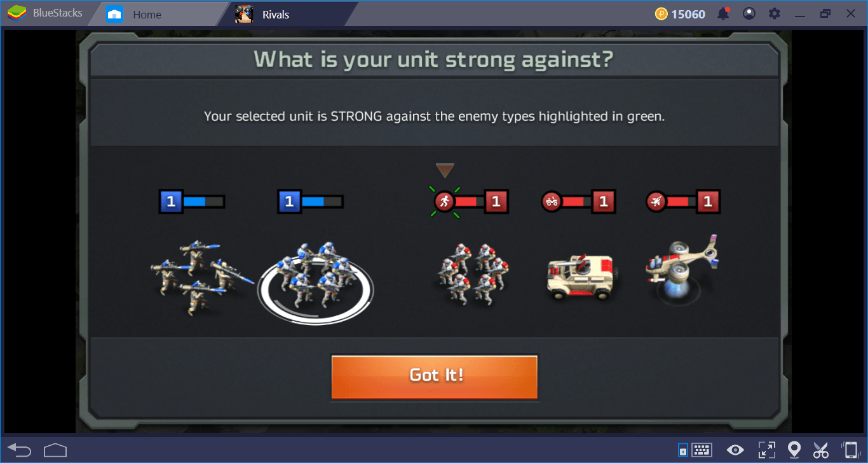Open the BlueStacks account profile icon
The width and height of the screenshot is (868, 463).
tap(749, 13)
